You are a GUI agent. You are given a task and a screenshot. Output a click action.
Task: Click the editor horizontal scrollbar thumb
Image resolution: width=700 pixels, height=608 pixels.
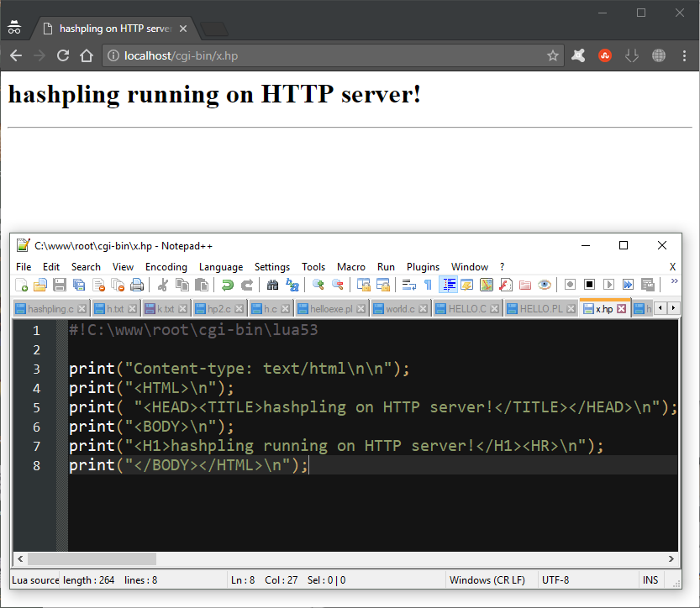[92, 559]
